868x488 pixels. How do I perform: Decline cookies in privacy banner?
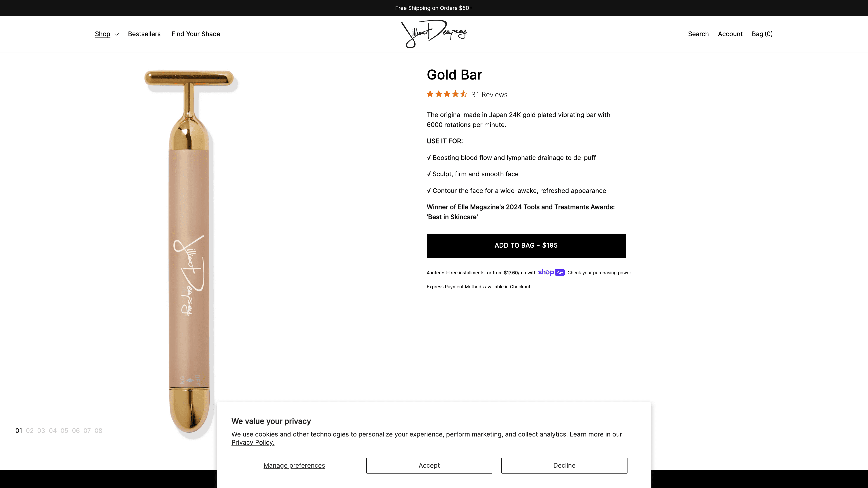[x=564, y=465]
